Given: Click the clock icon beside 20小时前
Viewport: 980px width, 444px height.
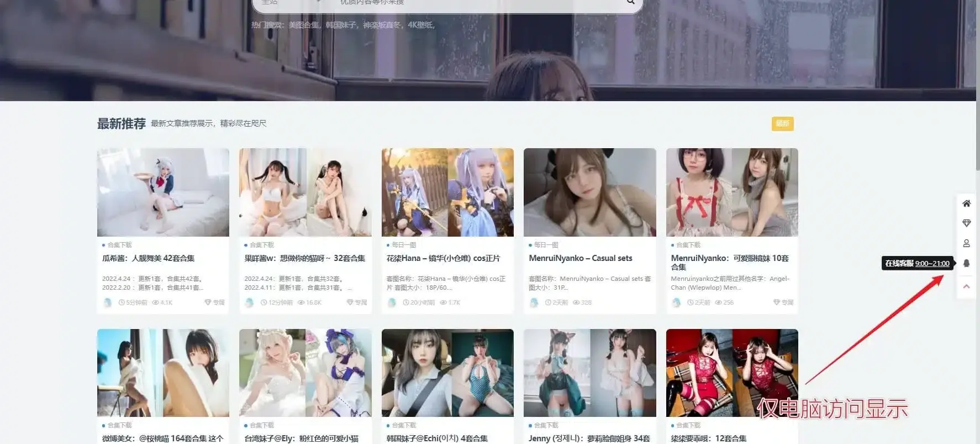Looking at the screenshot, I should coord(406,302).
